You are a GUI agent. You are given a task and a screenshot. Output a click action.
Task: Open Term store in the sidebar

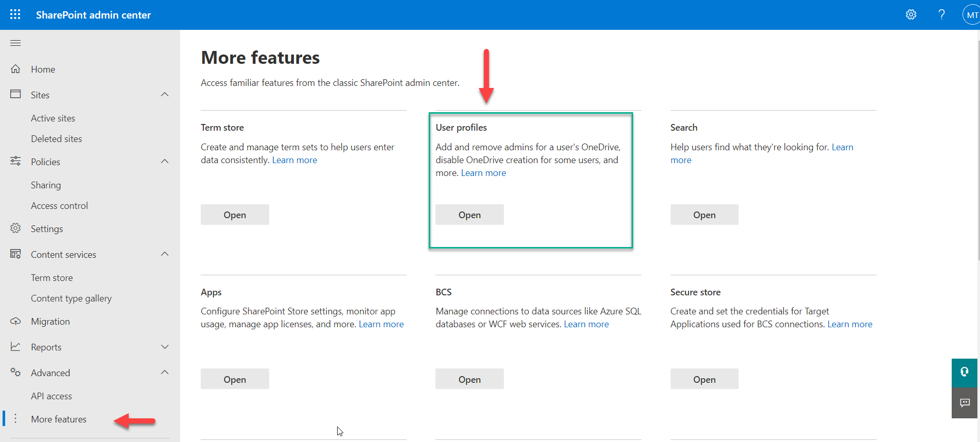(52, 278)
